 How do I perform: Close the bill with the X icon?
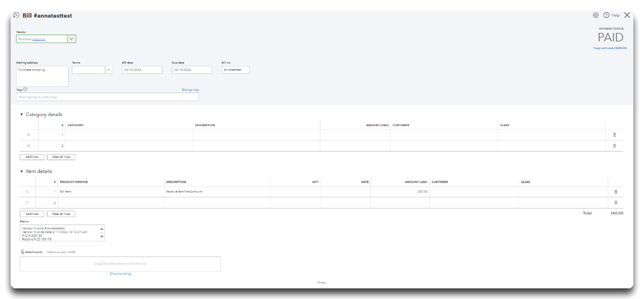(x=627, y=15)
